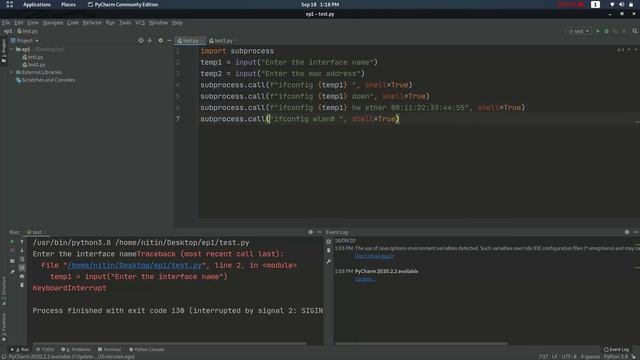Toggle the Event Log button in the status bar
This screenshot has height=360, width=640.
point(616,349)
